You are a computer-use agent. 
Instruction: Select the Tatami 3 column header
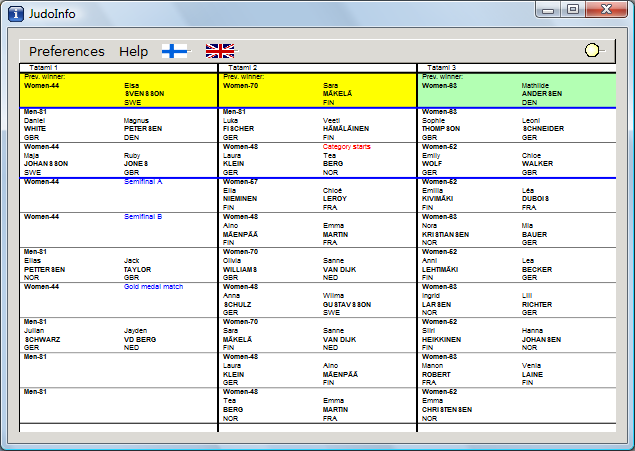pyautogui.click(x=441, y=68)
